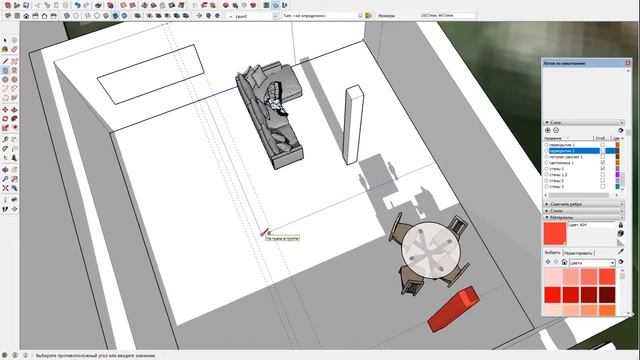
Task: Select the Rectangle drawing tool
Action: (x=5, y=70)
